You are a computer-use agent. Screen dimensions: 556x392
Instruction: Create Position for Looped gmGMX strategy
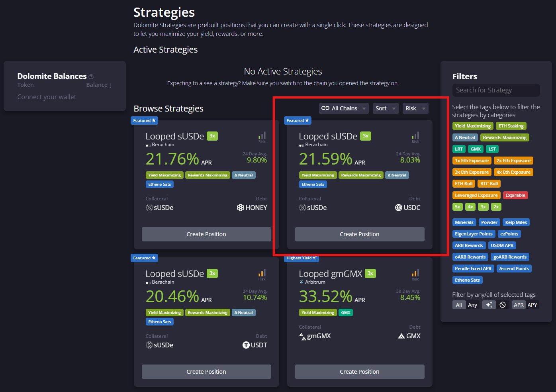tap(360, 372)
